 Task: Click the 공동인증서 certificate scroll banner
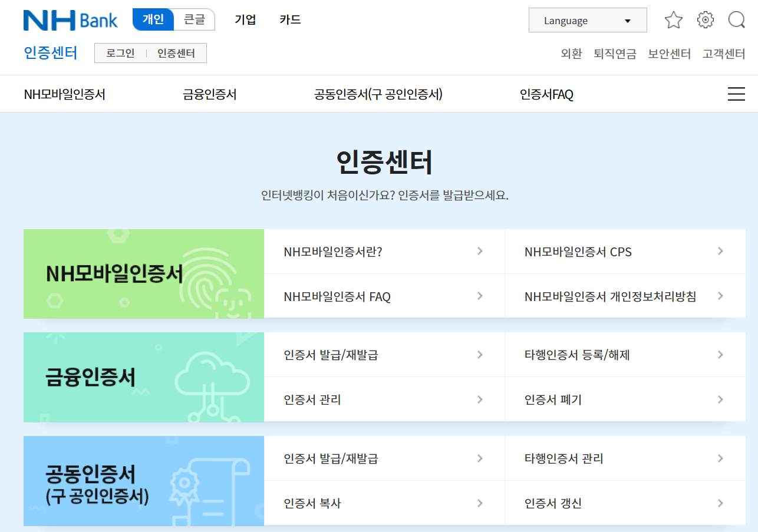click(143, 481)
